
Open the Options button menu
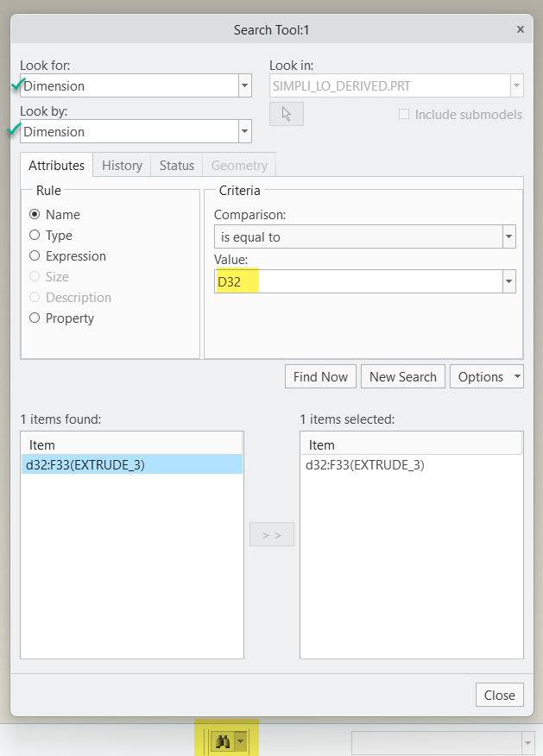point(486,376)
